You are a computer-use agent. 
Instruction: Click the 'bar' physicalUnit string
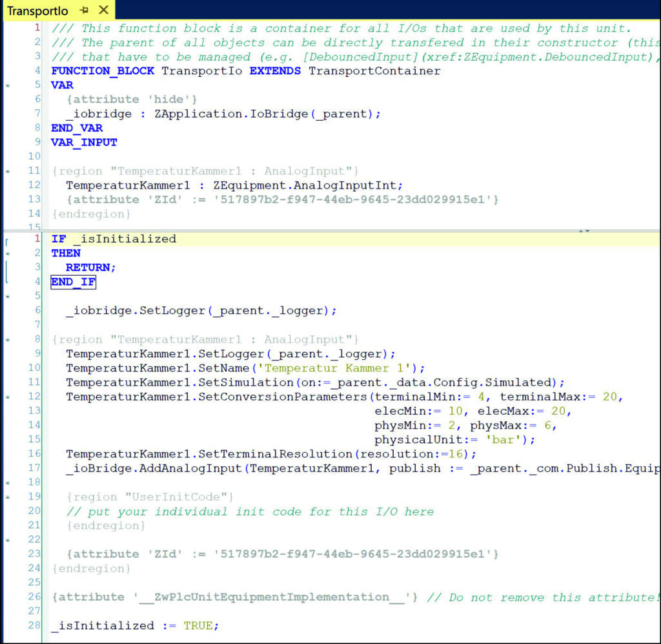point(503,440)
